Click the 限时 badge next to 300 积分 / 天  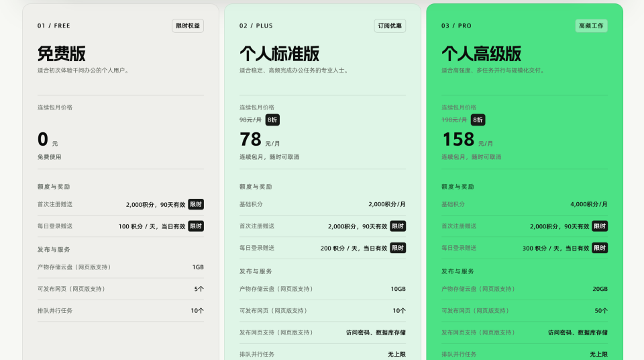click(x=600, y=248)
